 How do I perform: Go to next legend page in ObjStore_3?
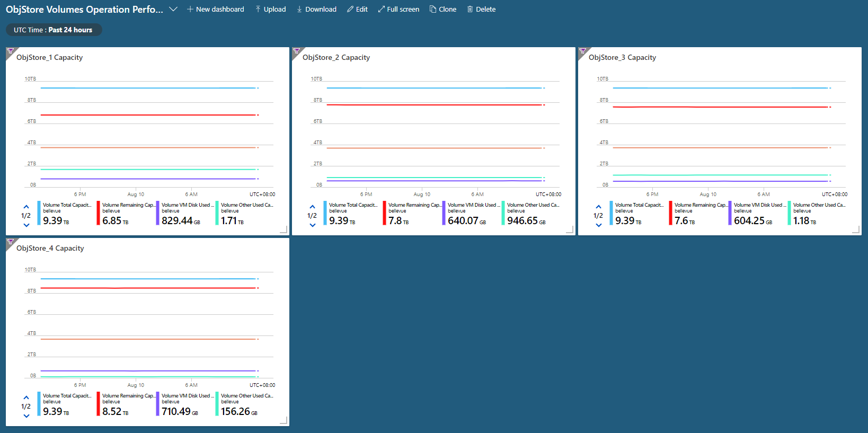tap(598, 225)
